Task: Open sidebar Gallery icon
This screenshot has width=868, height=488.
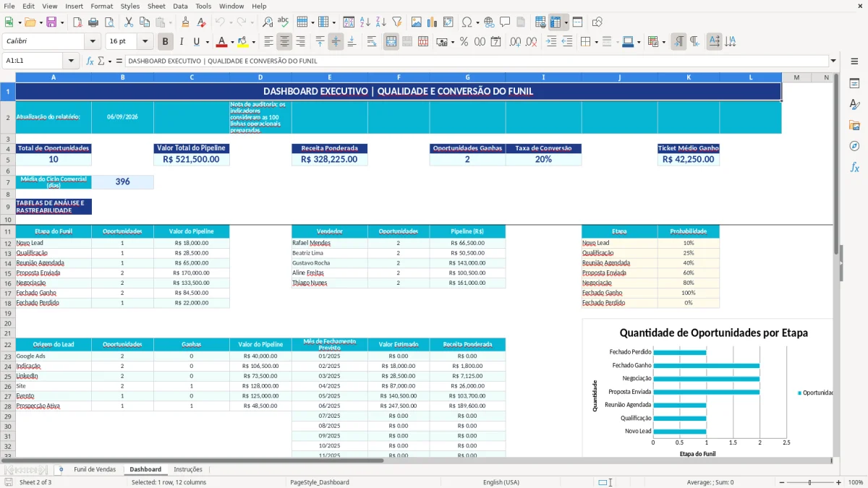Action: coord(854,125)
